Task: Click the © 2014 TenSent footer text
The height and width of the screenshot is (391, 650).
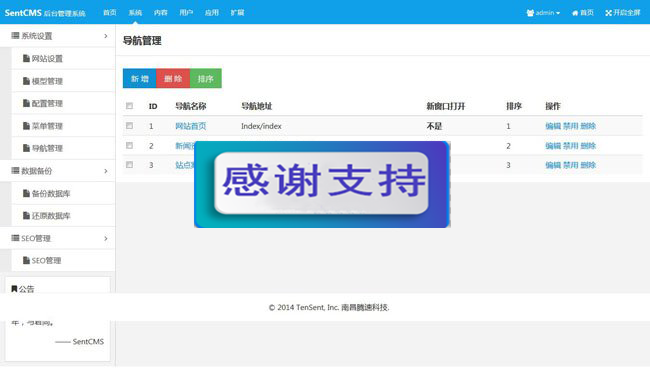Action: click(x=329, y=307)
